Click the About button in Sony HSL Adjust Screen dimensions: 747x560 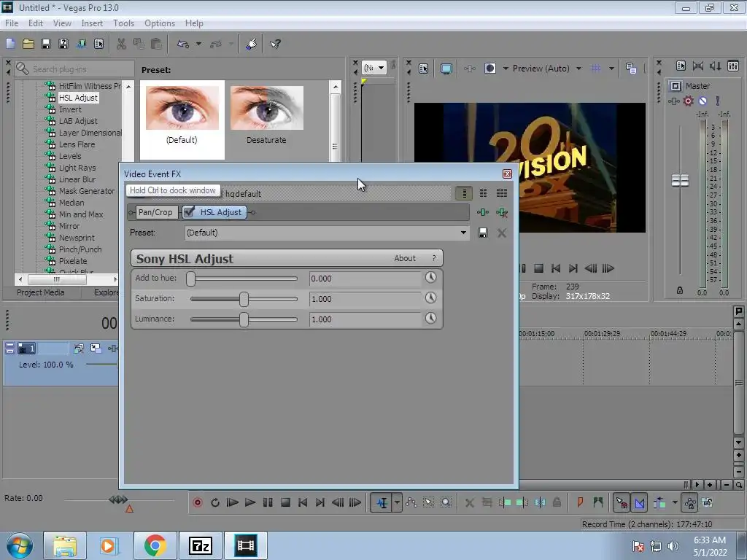click(405, 258)
